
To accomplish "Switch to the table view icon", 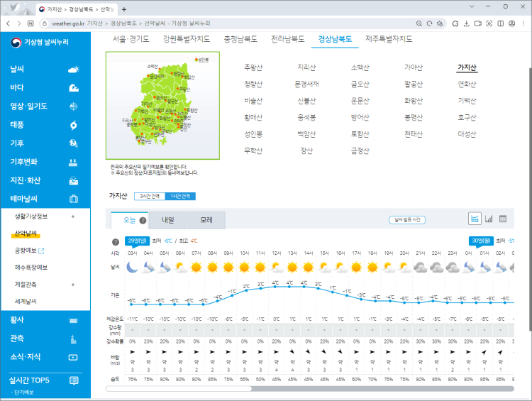I will [x=503, y=219].
